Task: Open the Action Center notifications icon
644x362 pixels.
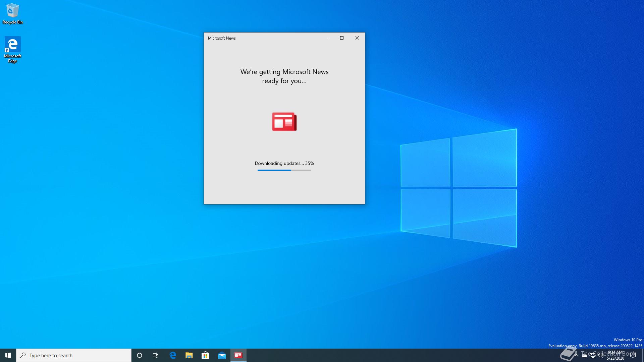Action: tap(633, 355)
